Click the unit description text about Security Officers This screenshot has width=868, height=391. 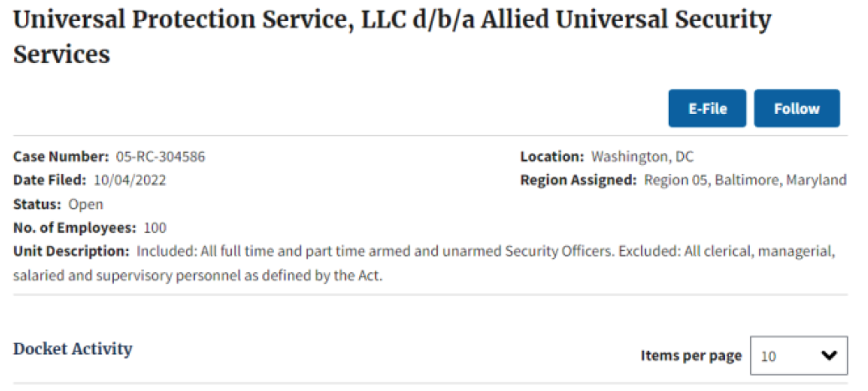424,263
